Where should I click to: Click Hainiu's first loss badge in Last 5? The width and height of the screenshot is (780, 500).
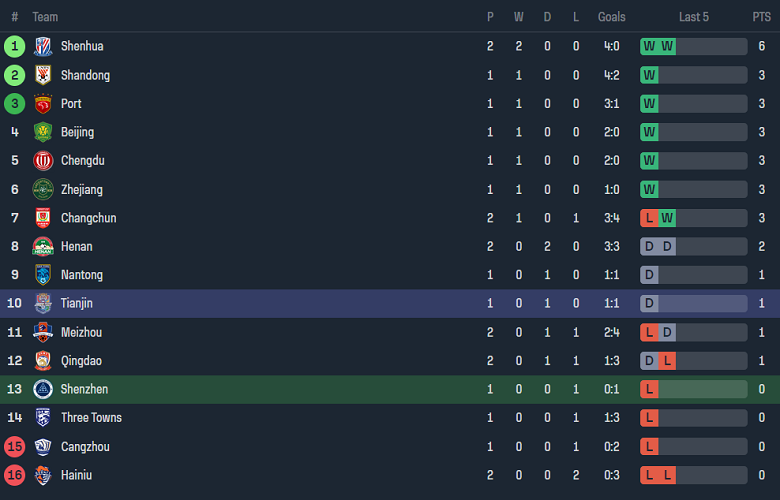pos(650,475)
